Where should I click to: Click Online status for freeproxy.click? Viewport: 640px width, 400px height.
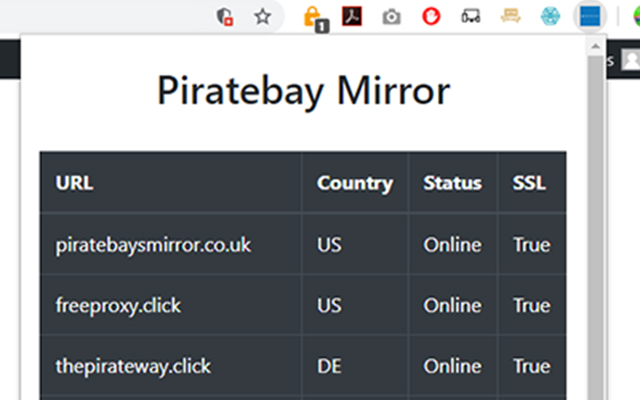pyautogui.click(x=452, y=305)
